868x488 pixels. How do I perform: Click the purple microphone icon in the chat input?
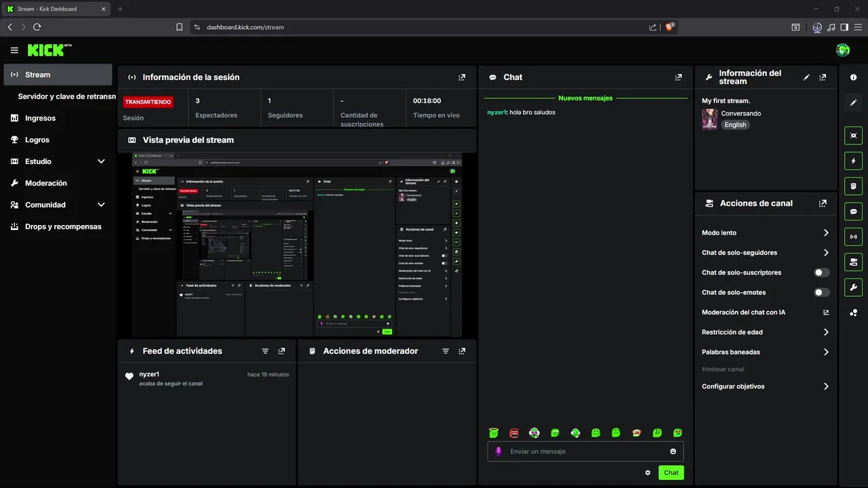click(x=498, y=451)
